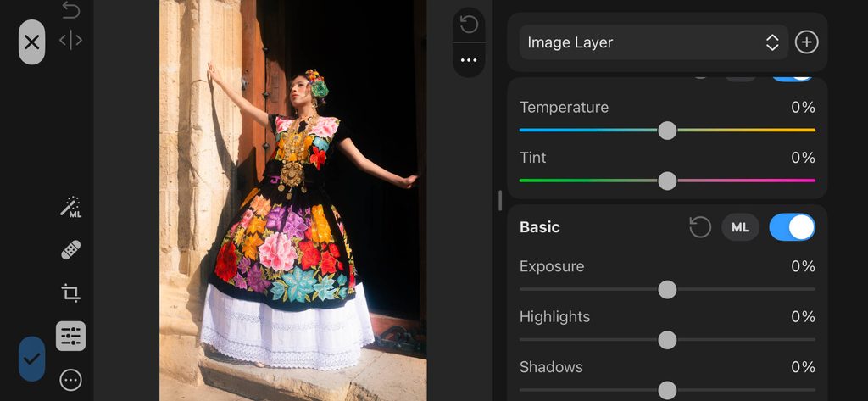
Task: Open the color adjustments sliders tool
Action: (71, 336)
